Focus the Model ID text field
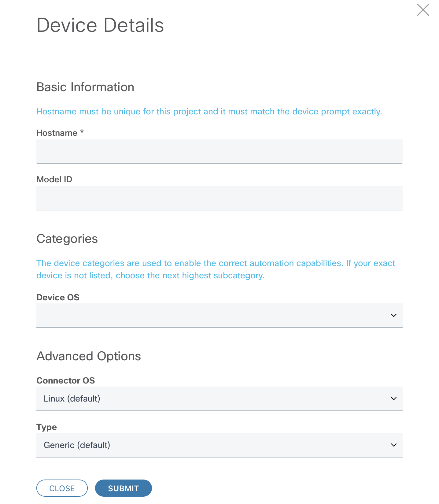Viewport: 439px width, 504px height. click(219, 198)
